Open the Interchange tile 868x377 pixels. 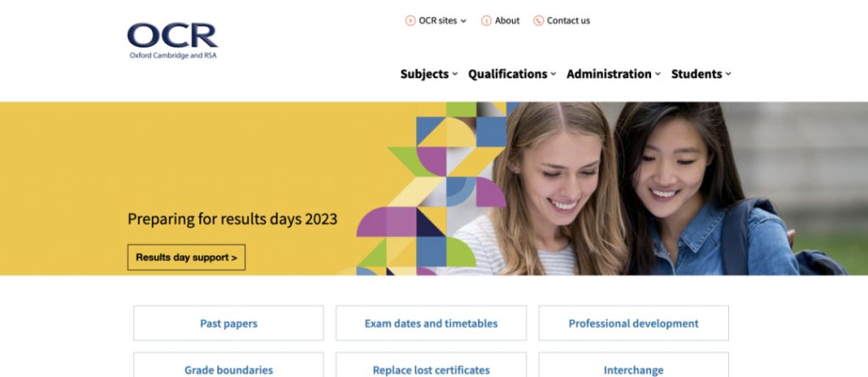634,365
